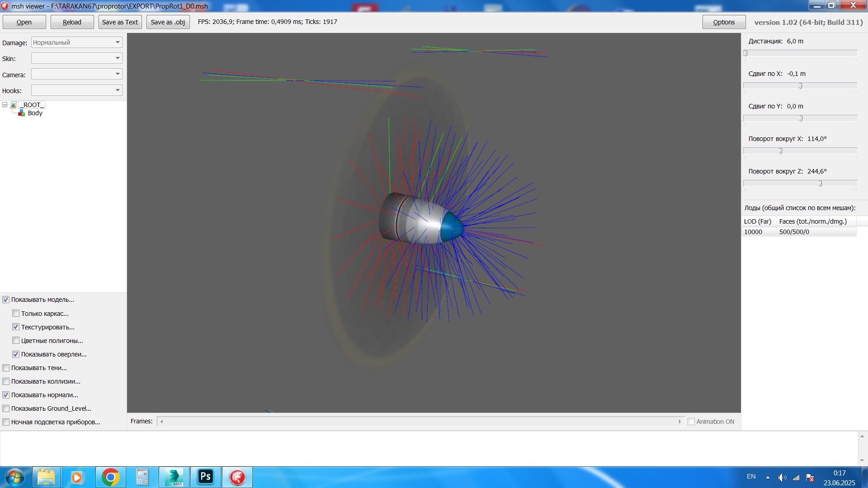
Task: Collapse the _ROOT_ tree node
Action: (x=5, y=105)
